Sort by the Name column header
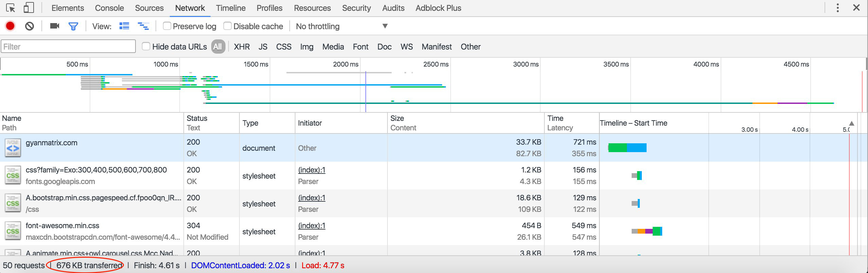Viewport: 868px width, 273px height. pyautogui.click(x=92, y=123)
